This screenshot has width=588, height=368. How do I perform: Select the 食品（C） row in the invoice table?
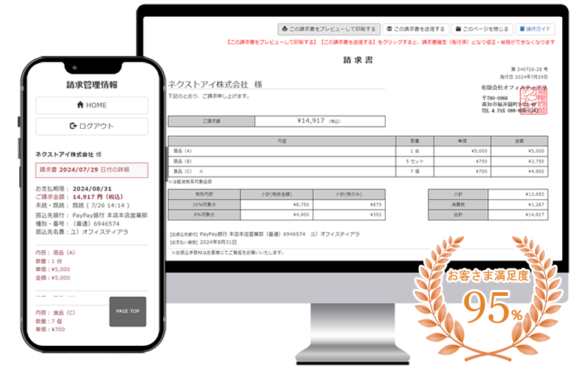tap(358, 171)
